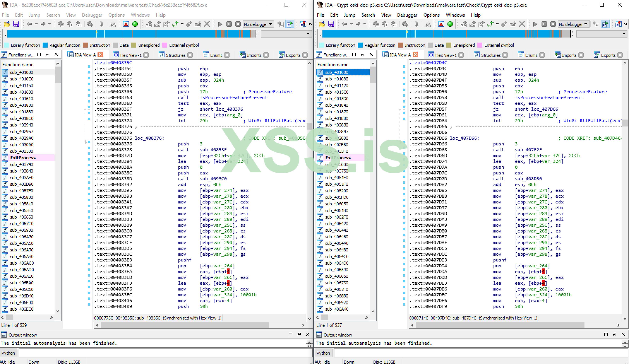Click Convert to code icon in left toolbar

click(148, 24)
